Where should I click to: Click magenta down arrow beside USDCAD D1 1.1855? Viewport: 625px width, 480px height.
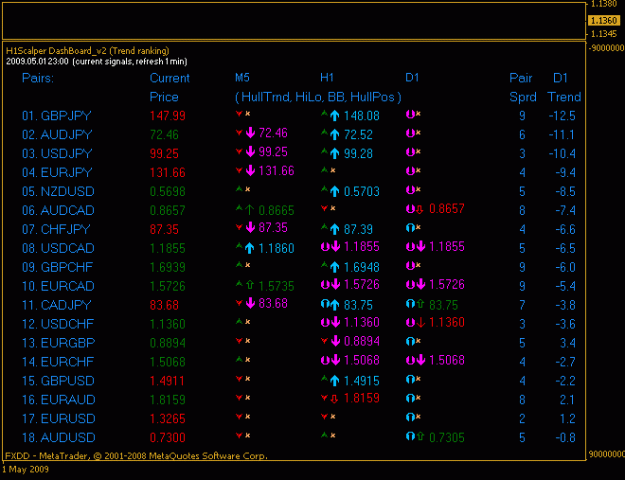421,246
